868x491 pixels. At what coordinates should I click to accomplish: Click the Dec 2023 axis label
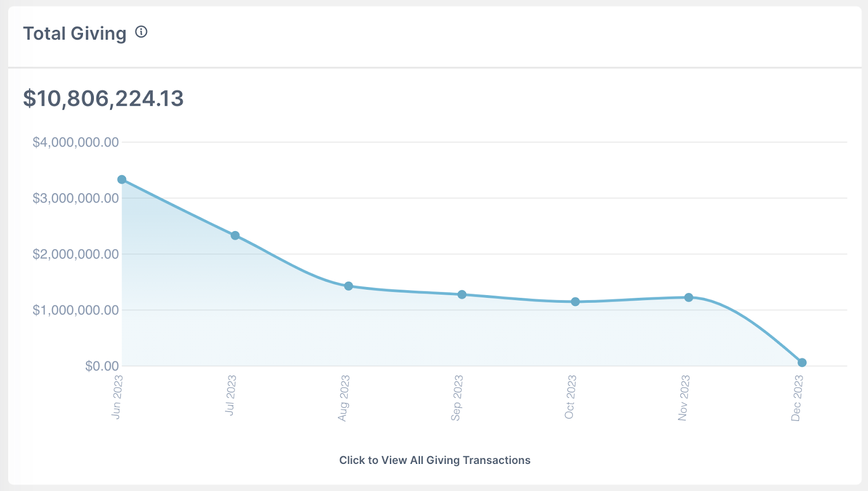pyautogui.click(x=797, y=398)
